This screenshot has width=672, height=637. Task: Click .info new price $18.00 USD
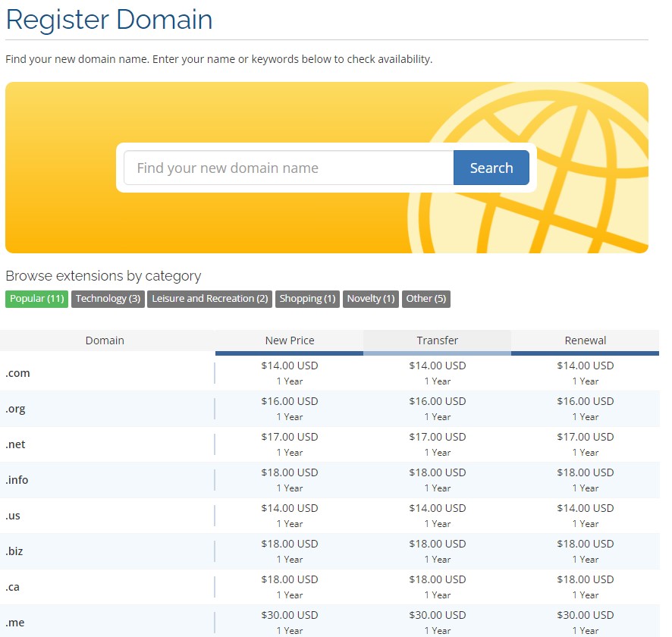[290, 472]
